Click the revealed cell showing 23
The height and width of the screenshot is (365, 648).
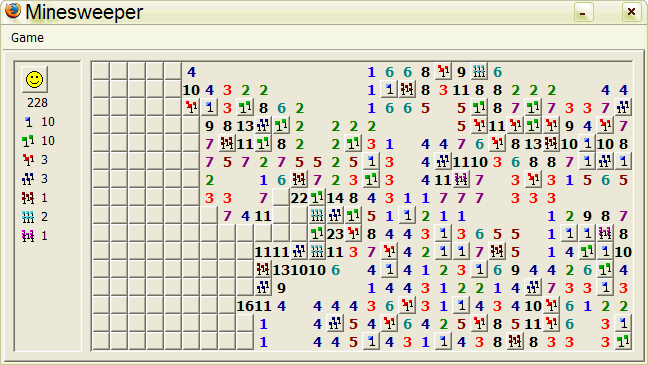[335, 234]
